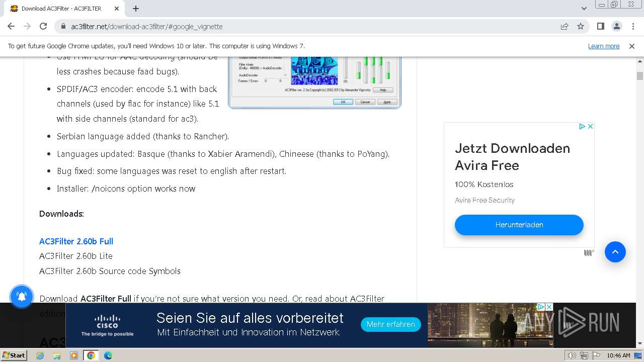Open a new browser tab
This screenshot has height=362, width=644.
pyautogui.click(x=136, y=9)
